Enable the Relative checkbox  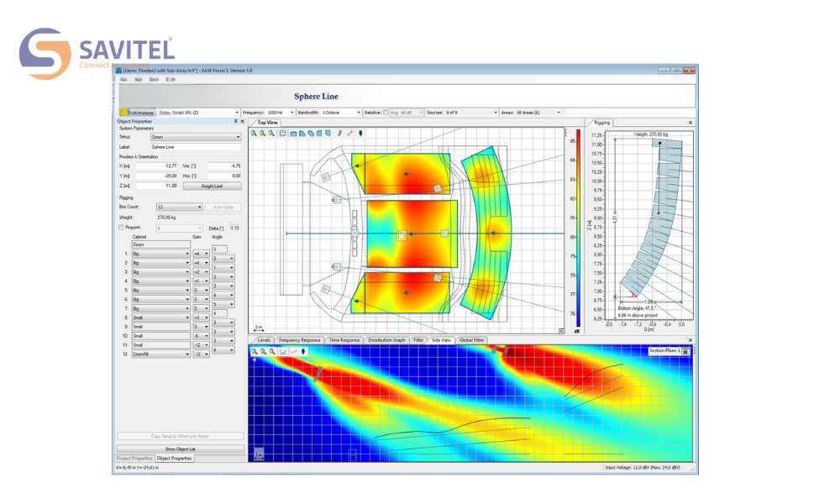tap(386, 113)
